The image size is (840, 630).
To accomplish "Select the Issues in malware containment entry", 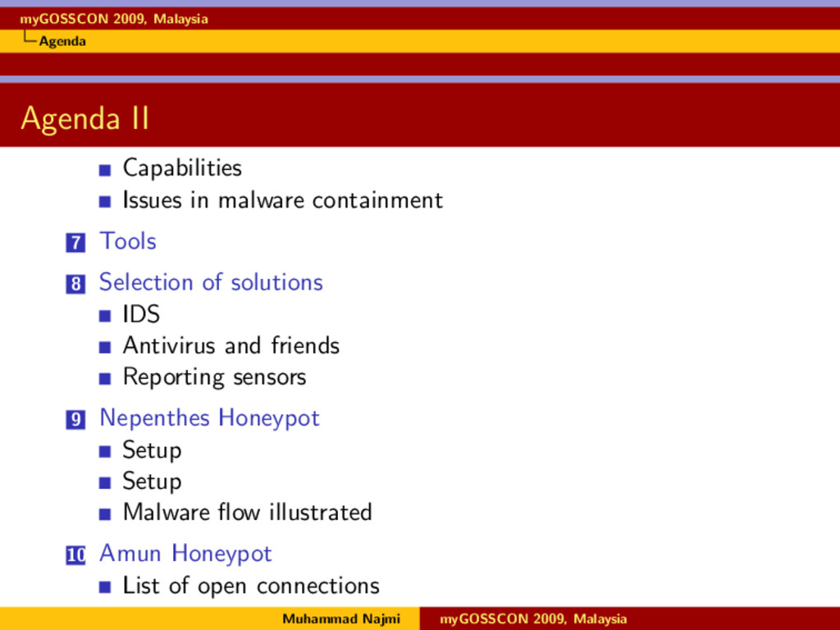I will tap(283, 200).
